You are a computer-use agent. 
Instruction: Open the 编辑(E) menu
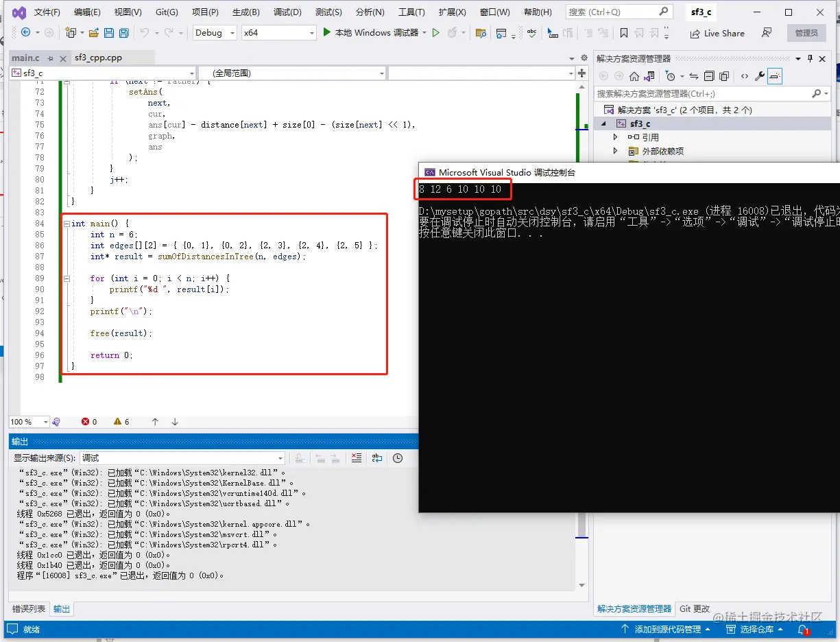click(x=87, y=12)
